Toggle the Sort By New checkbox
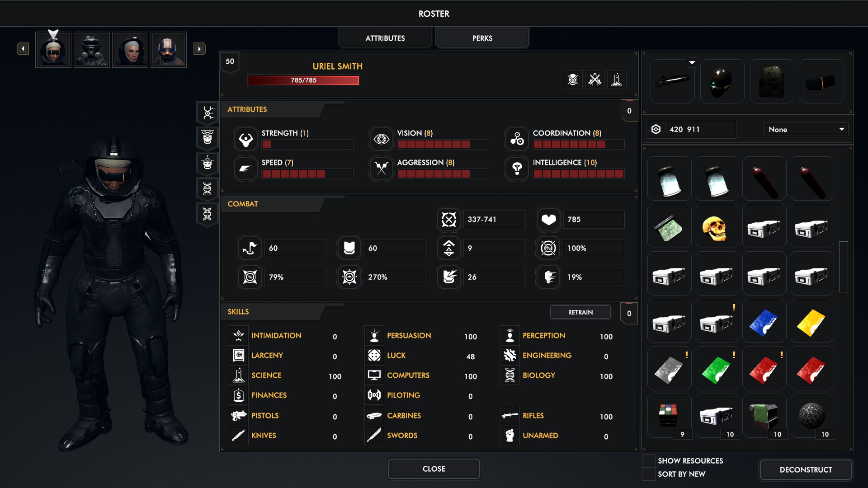Screen dimensions: 868x488 click(x=649, y=474)
